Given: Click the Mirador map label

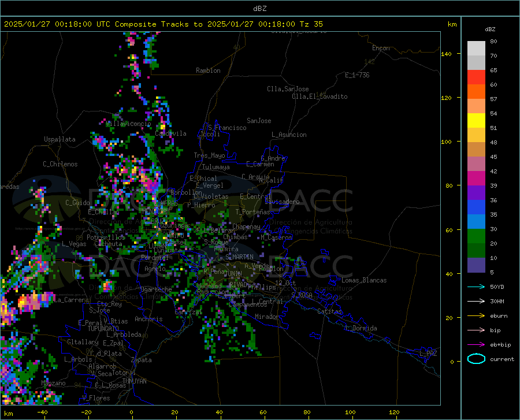Looking at the screenshot, I should pos(266,317).
